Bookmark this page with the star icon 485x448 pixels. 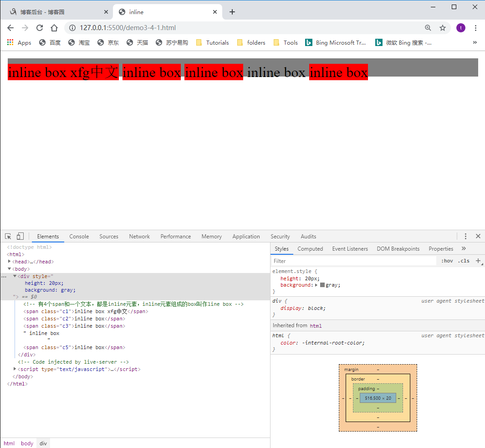coord(443,28)
